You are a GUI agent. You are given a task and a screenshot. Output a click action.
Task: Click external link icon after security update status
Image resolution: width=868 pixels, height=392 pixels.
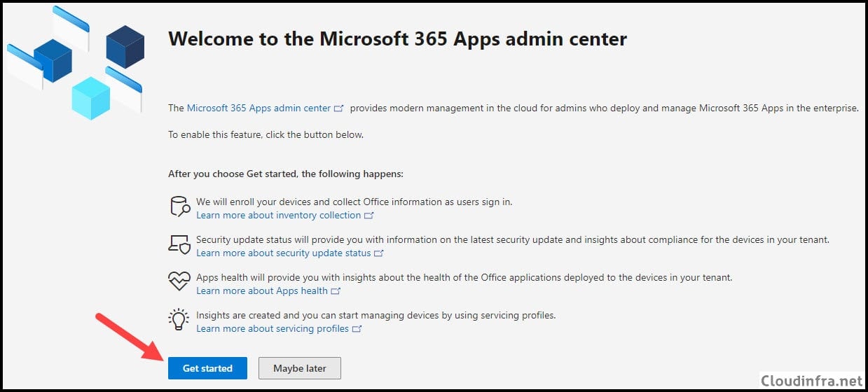click(379, 253)
